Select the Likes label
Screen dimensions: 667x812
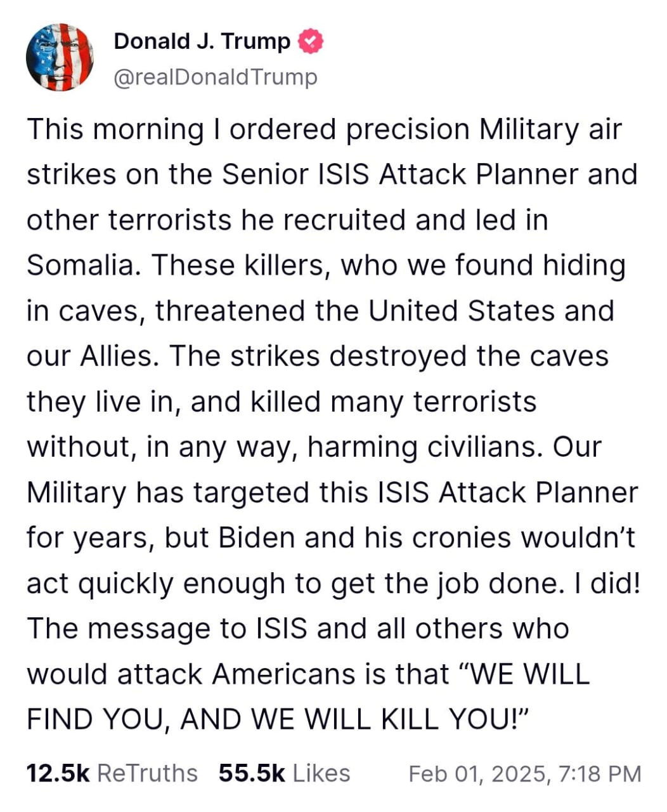tap(321, 773)
